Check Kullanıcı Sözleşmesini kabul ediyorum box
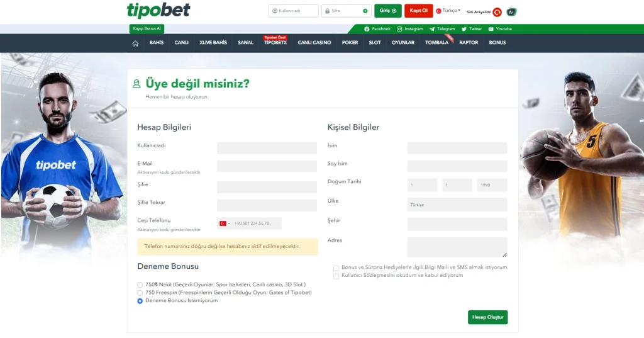Viewport: 644px width, 338px height. (x=336, y=276)
